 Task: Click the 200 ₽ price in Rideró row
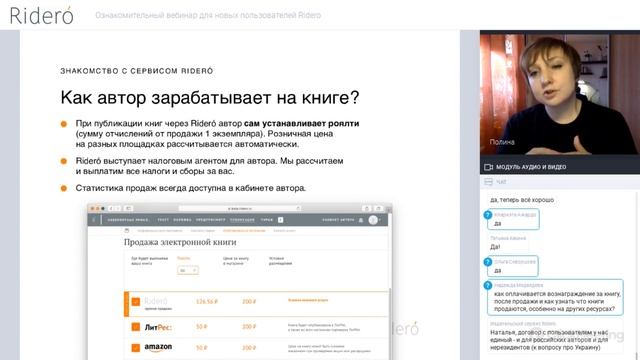click(249, 302)
